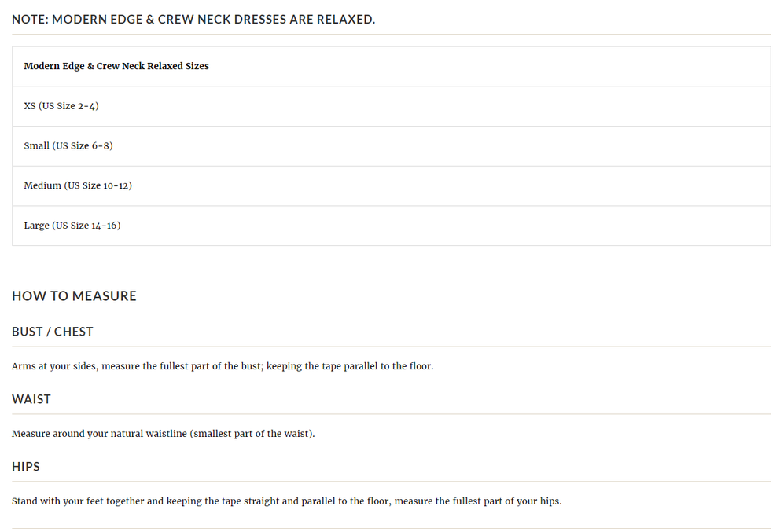Choose the Large (US Size 14-16) row

pos(72,226)
